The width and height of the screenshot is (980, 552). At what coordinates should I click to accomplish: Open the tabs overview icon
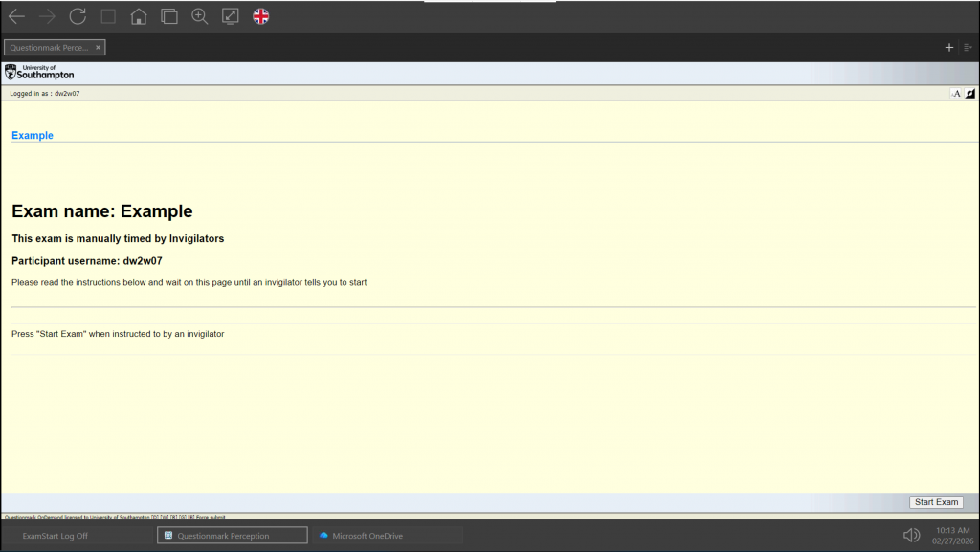click(x=169, y=16)
